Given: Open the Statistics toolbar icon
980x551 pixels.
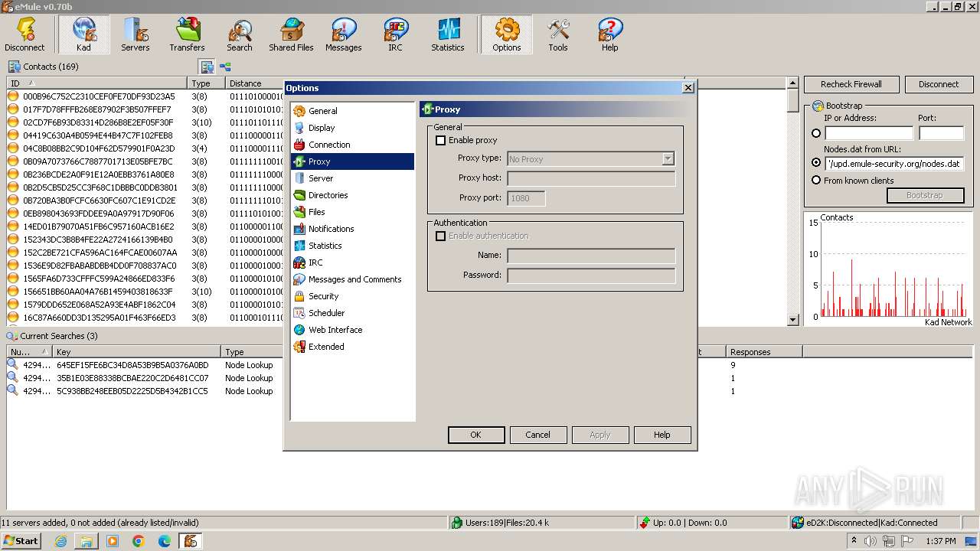Looking at the screenshot, I should (x=448, y=34).
